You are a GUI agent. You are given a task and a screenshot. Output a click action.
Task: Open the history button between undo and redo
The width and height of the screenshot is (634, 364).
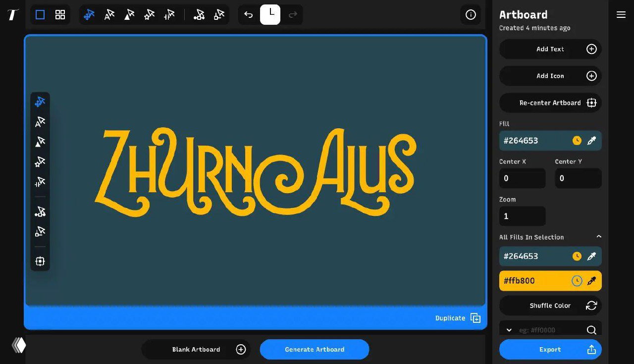[270, 14]
